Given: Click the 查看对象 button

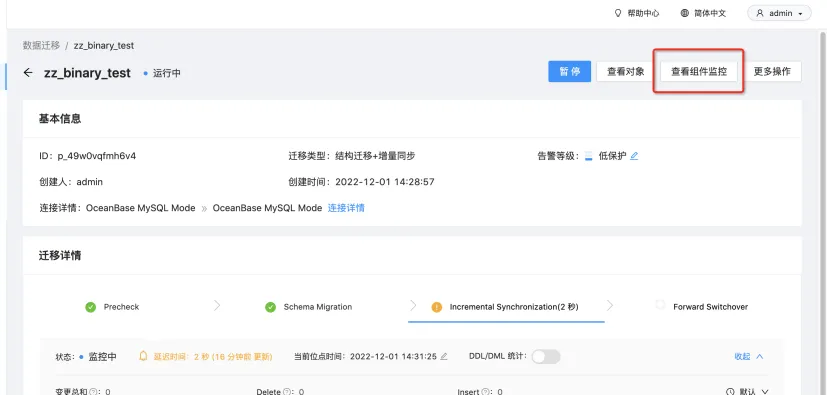Looking at the screenshot, I should tap(626, 72).
